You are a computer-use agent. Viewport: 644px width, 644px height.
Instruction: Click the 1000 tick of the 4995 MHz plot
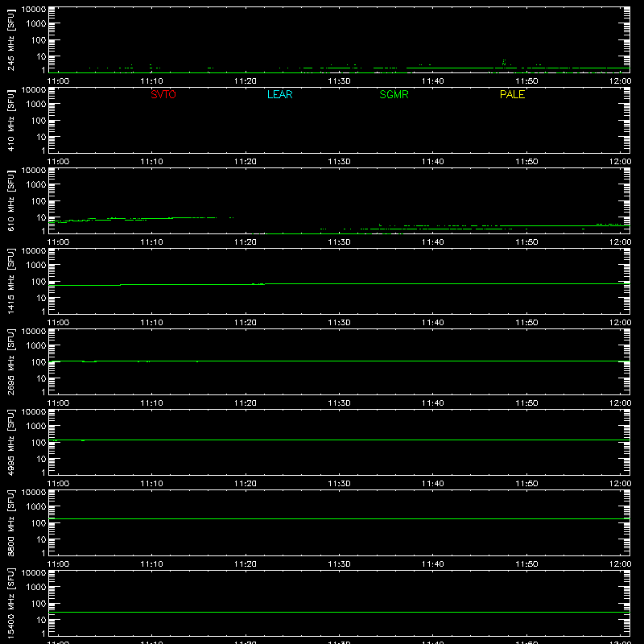[x=36, y=427]
